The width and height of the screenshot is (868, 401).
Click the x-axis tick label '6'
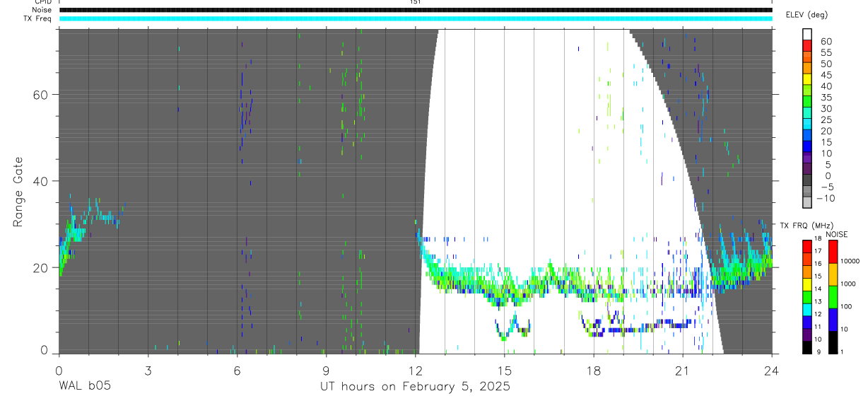[237, 370]
